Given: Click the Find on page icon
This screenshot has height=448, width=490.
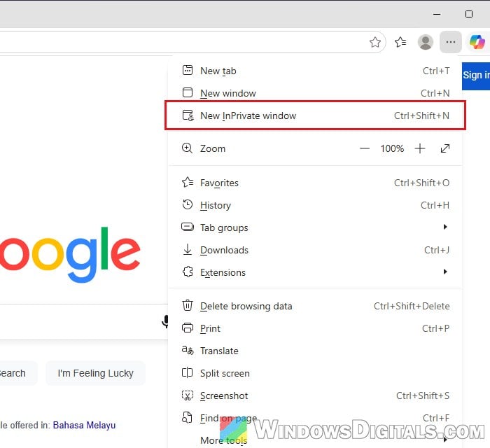Looking at the screenshot, I should [187, 417].
